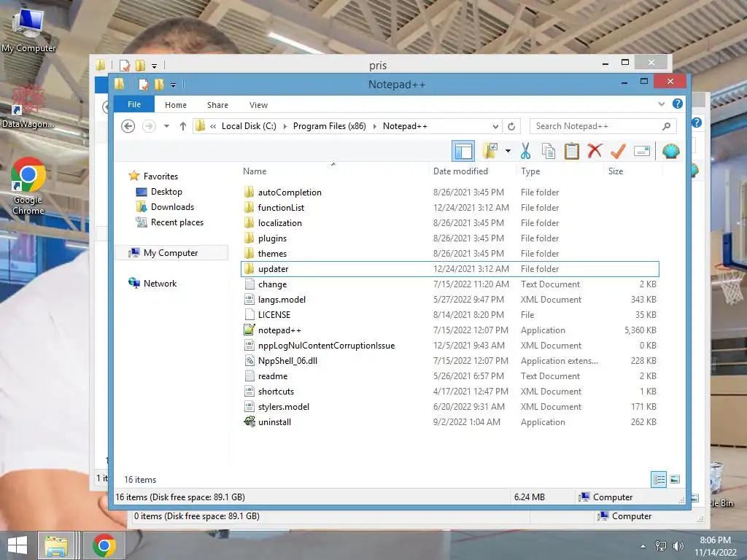747x560 pixels.
Task: Open the Share ribbon tab
Action: click(217, 105)
